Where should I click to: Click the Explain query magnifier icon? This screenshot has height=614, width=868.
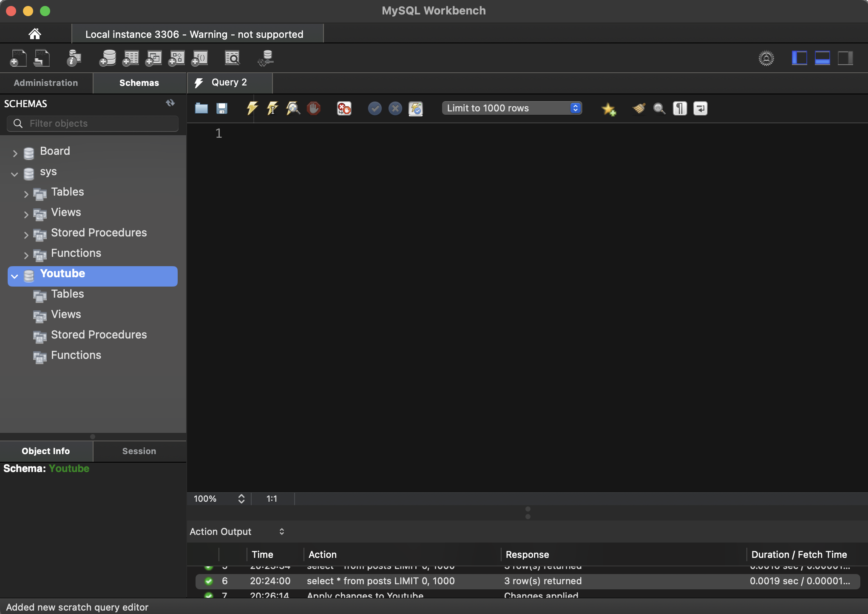coord(293,108)
